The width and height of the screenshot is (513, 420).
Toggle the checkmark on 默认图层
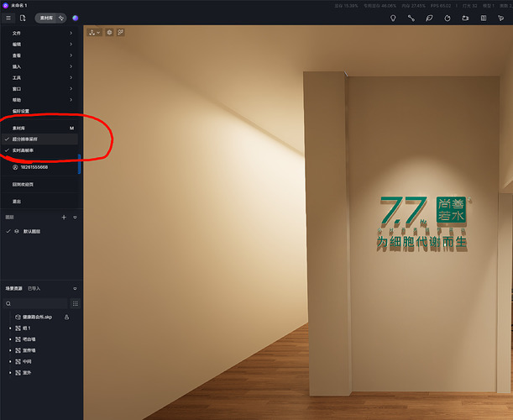pyautogui.click(x=8, y=231)
